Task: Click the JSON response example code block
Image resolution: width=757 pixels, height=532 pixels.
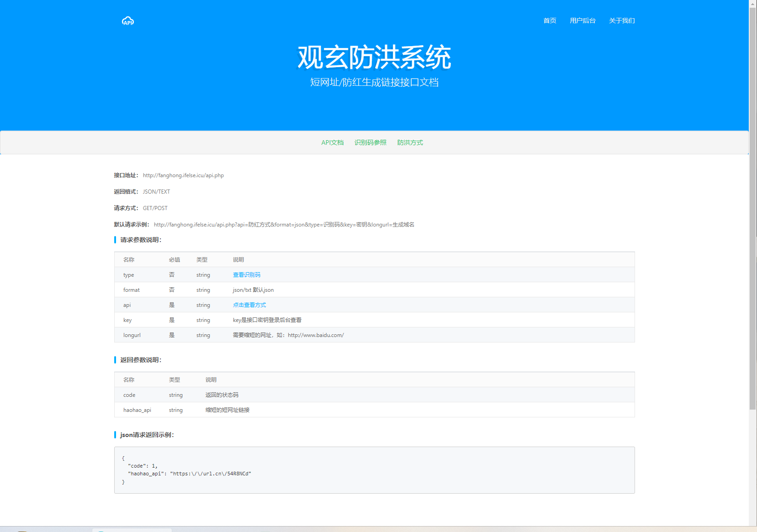Action: [x=374, y=470]
